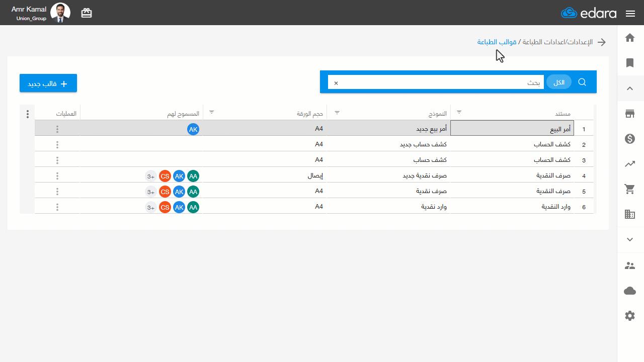Clear the search field with x

click(x=336, y=83)
